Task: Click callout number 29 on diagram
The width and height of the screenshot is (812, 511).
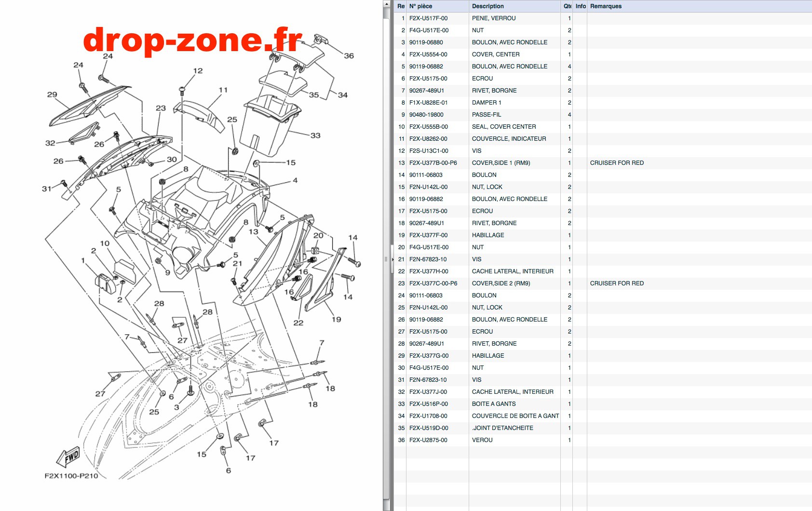Action: (x=52, y=94)
